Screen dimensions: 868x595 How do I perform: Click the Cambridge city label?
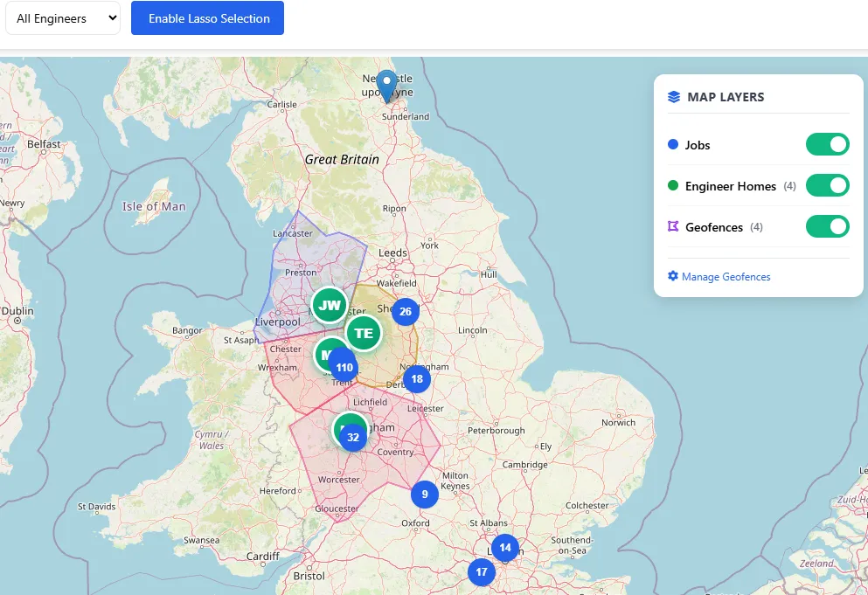tap(524, 465)
